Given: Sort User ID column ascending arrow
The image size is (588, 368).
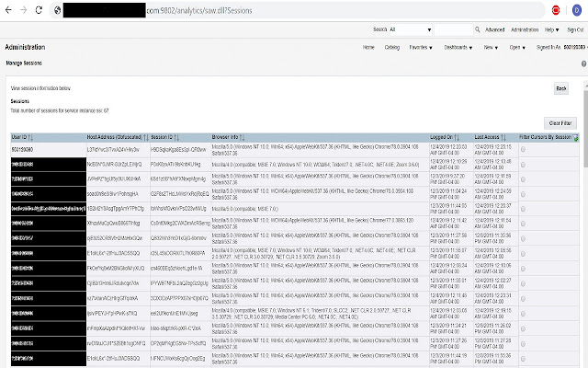Looking at the screenshot, I should pyautogui.click(x=29, y=137).
